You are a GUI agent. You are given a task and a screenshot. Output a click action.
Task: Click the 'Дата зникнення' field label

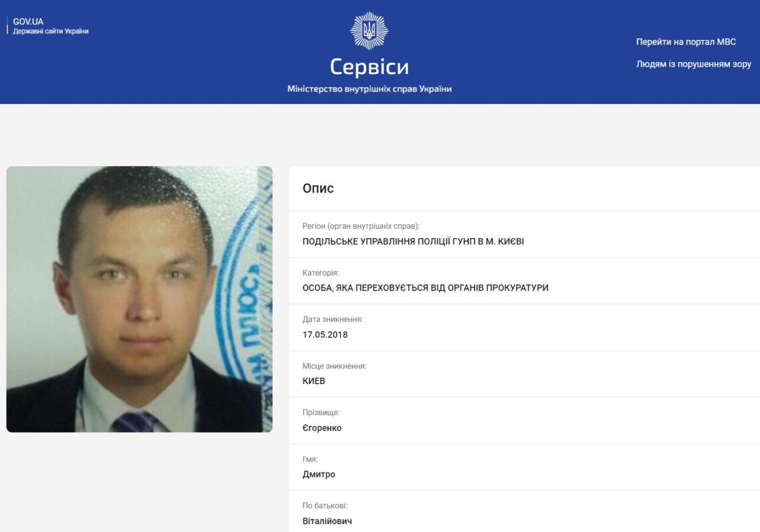tap(333, 319)
